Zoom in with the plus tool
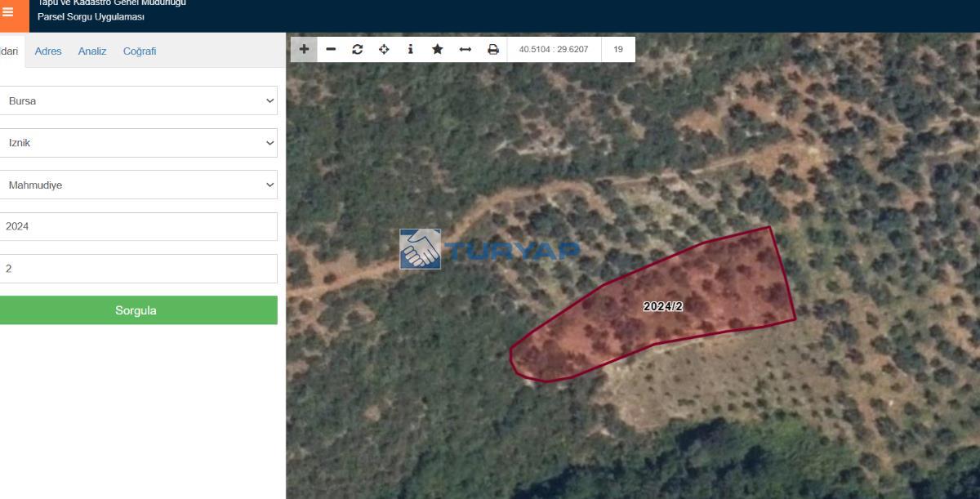The width and height of the screenshot is (980, 499). tap(304, 49)
